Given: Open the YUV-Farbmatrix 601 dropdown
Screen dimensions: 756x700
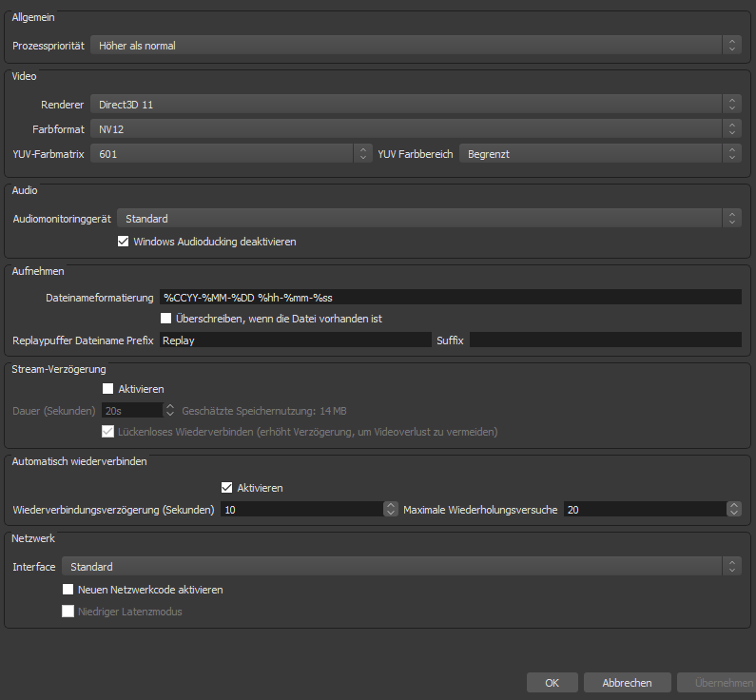Looking at the screenshot, I should click(x=230, y=153).
